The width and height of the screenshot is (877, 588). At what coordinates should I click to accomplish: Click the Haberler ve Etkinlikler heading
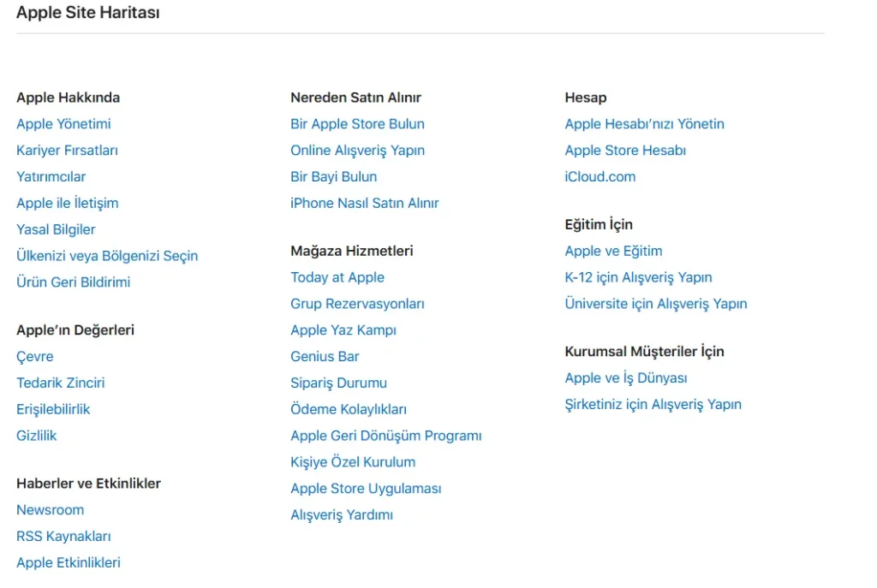click(x=88, y=484)
